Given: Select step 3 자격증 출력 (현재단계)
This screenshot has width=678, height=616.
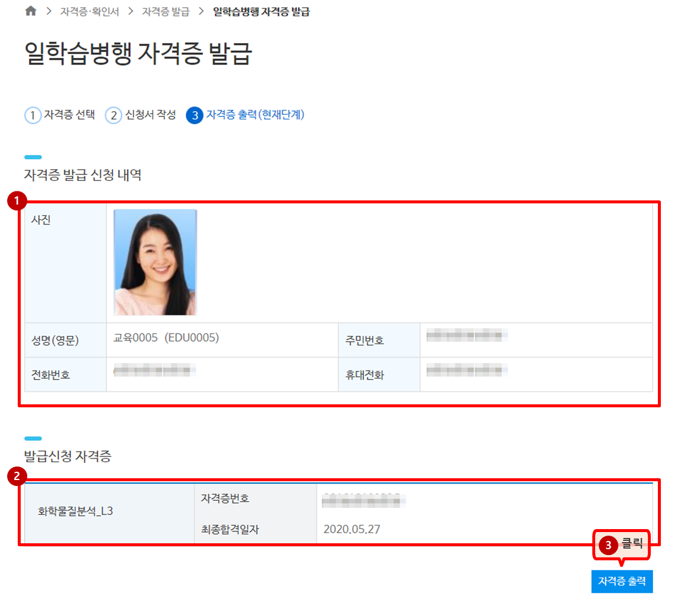Looking at the screenshot, I should [245, 115].
